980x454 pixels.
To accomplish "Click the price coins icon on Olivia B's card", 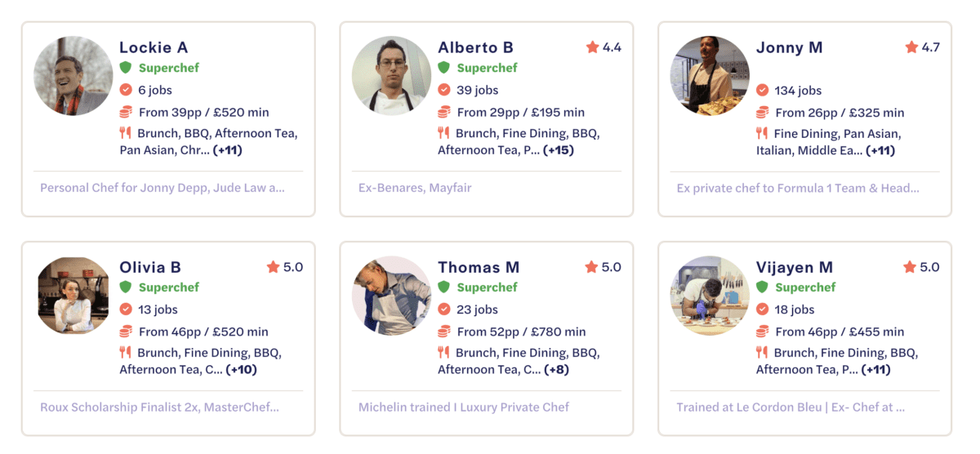I will 126,332.
